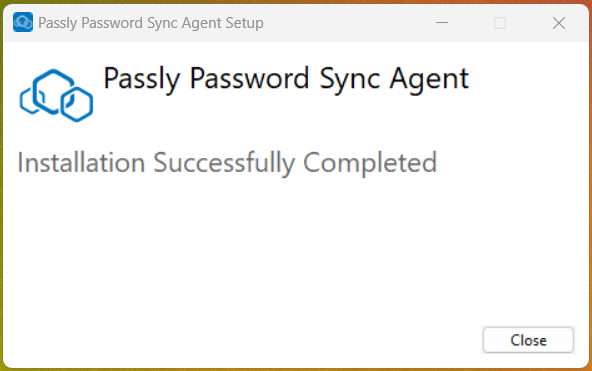The height and width of the screenshot is (371, 592).
Task: Click the word 'Installation' in status message
Action: coord(81,162)
